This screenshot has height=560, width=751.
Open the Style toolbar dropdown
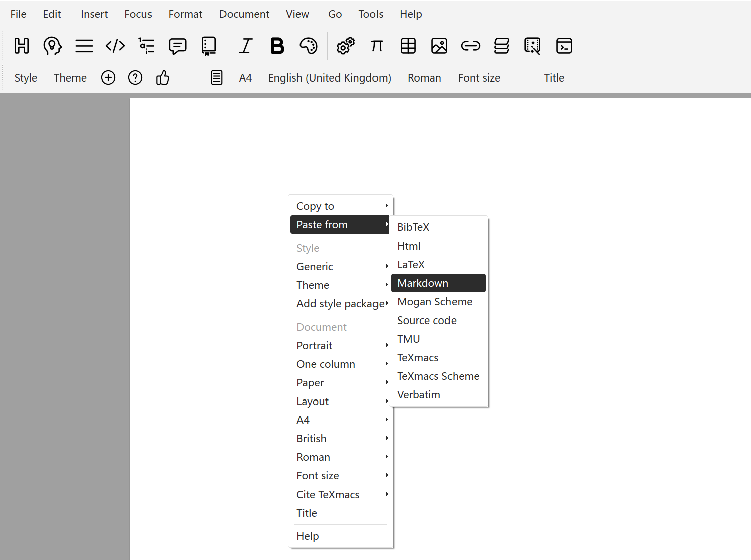pos(26,78)
